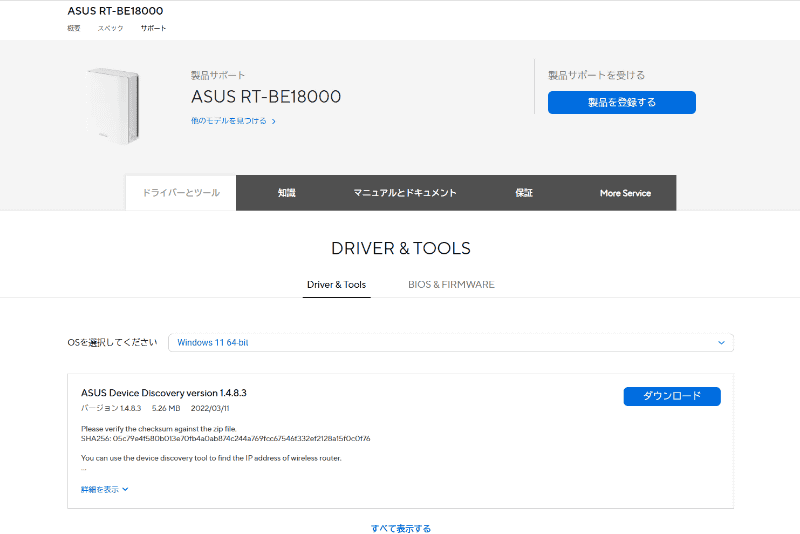Click the ASUS RT-BE18000 title in the top bar

[x=115, y=11]
